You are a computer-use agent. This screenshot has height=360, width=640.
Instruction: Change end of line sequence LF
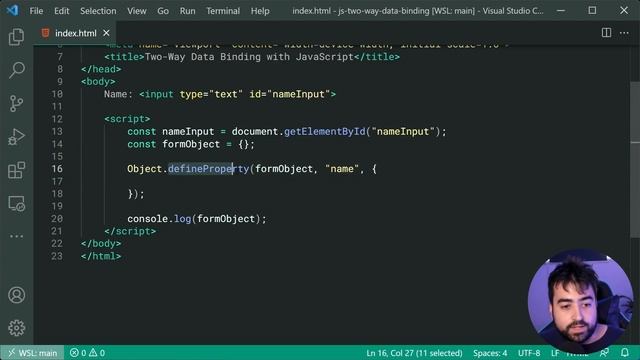(555, 353)
